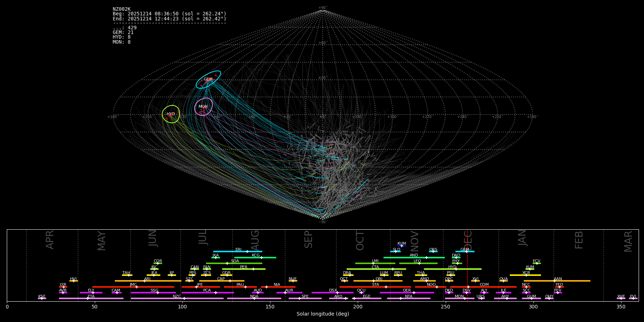Click the +90° label at map top
The height and width of the screenshot is (322, 644).
tap(323, 8)
